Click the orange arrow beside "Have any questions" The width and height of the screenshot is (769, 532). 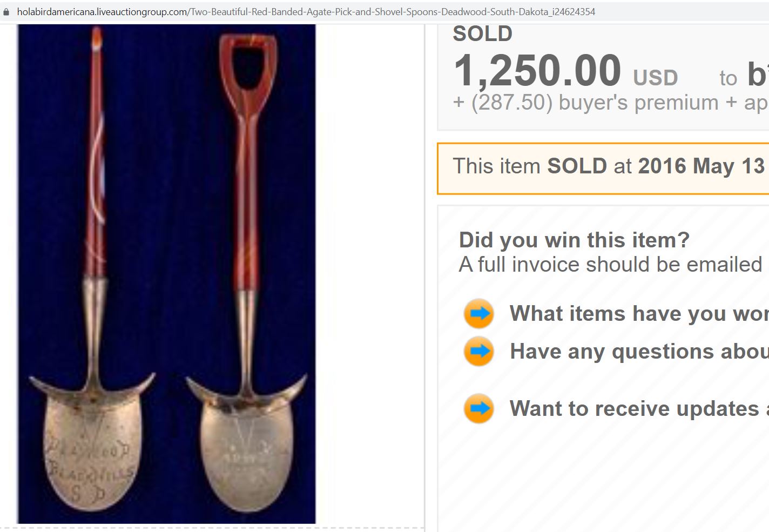[x=479, y=351]
